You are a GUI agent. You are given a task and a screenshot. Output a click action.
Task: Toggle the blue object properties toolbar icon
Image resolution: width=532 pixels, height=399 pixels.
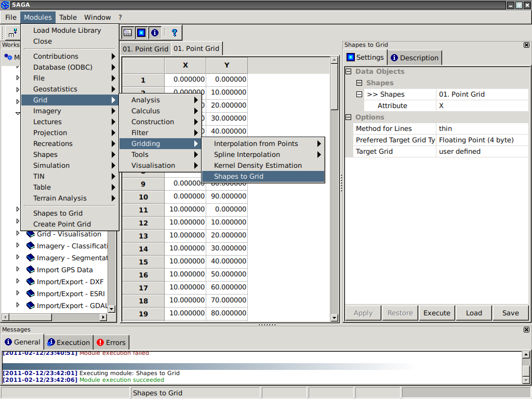pos(141,33)
